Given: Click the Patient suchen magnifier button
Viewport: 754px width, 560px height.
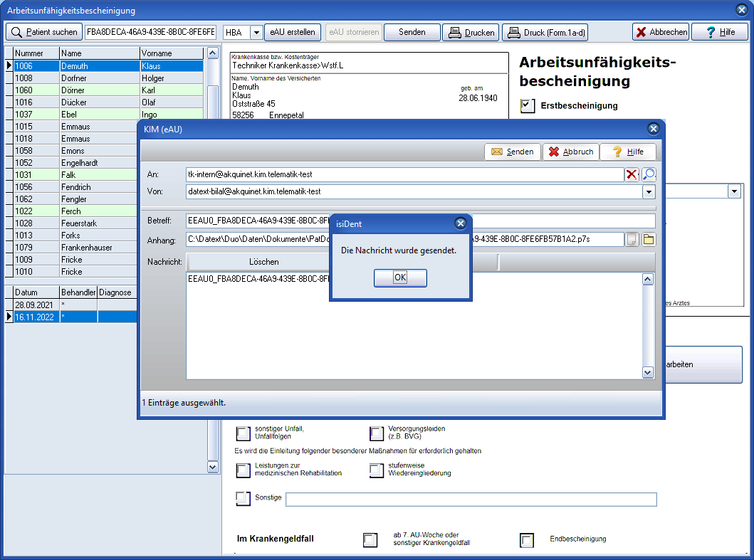Looking at the screenshot, I should [44, 32].
